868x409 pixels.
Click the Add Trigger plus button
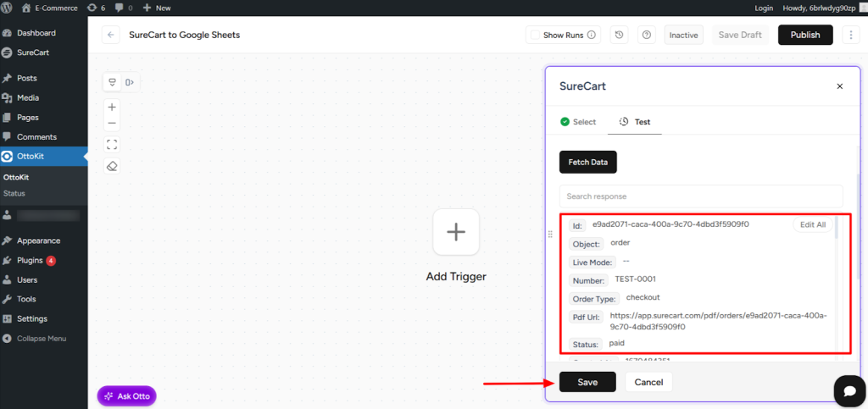456,231
